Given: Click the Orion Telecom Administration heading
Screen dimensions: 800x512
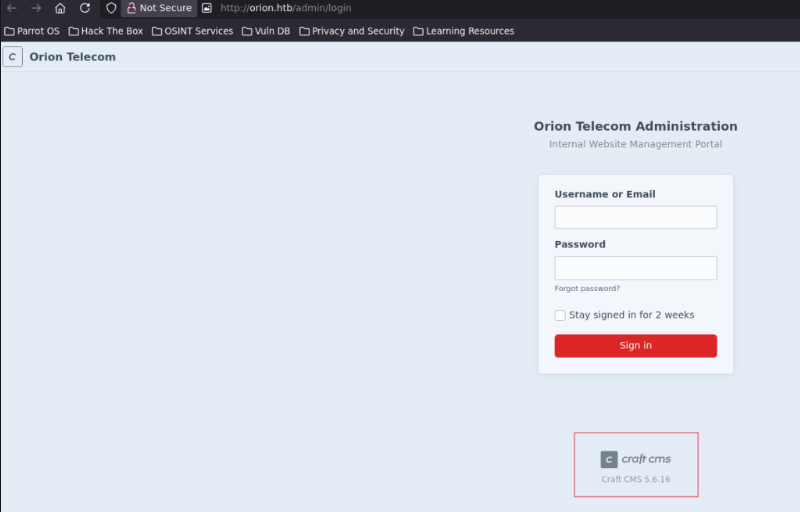Looking at the screenshot, I should tap(636, 126).
